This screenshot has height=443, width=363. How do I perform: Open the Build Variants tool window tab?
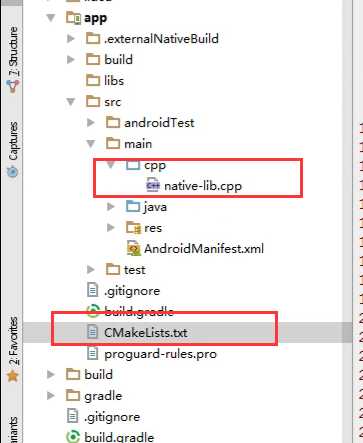click(13, 429)
